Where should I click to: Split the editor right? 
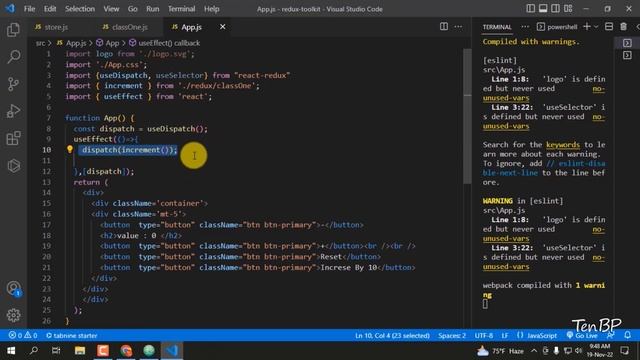point(444,27)
